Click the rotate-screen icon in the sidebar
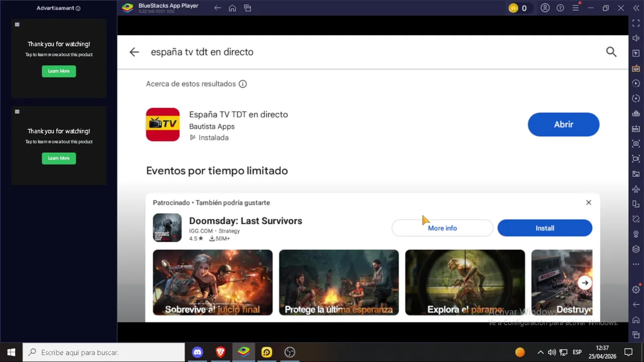This screenshot has width=644, height=362. [636, 204]
